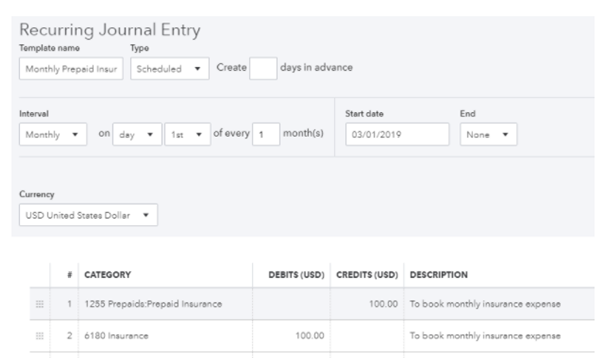Click the Template name input field
606x360 pixels.
pyautogui.click(x=71, y=69)
